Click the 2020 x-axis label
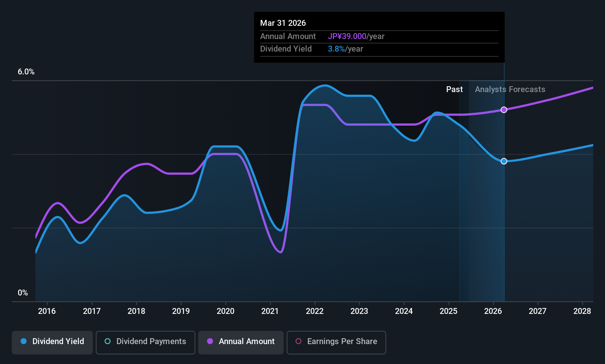This screenshot has height=364, width=605. [225, 311]
